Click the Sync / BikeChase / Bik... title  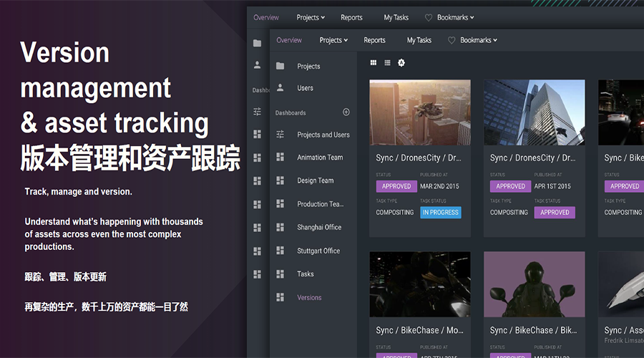point(533,330)
